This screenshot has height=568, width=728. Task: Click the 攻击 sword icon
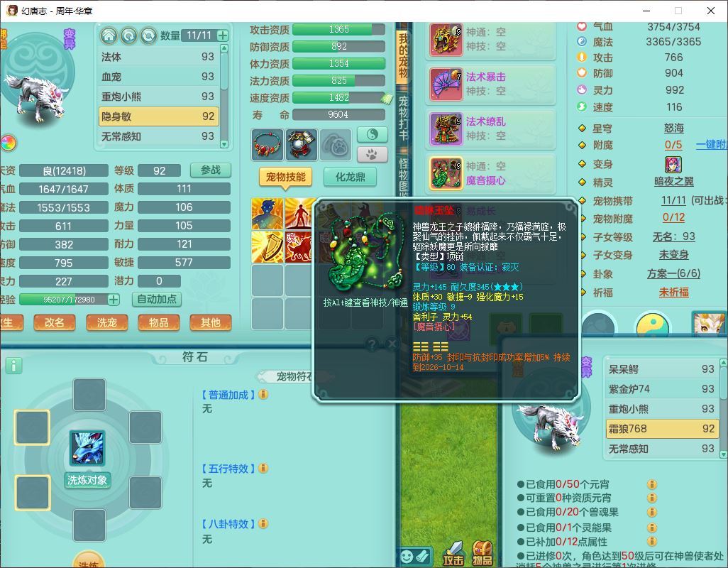[x=453, y=554]
